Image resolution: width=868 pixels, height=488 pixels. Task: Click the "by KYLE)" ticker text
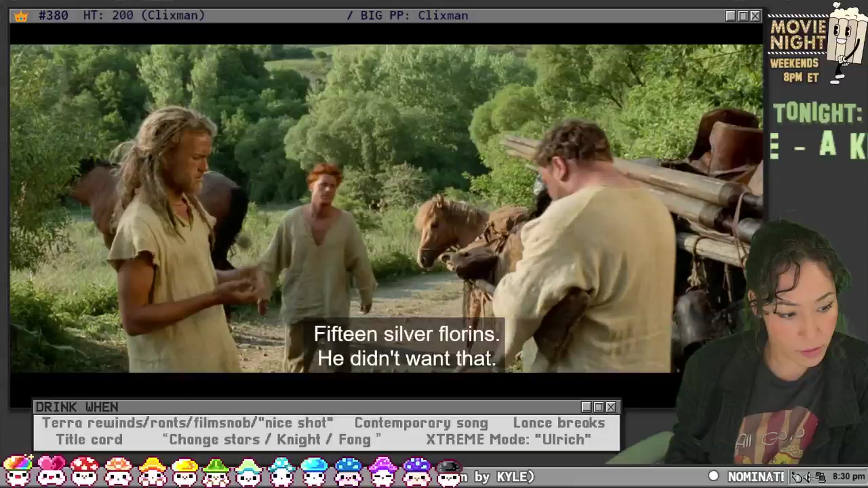504,477
